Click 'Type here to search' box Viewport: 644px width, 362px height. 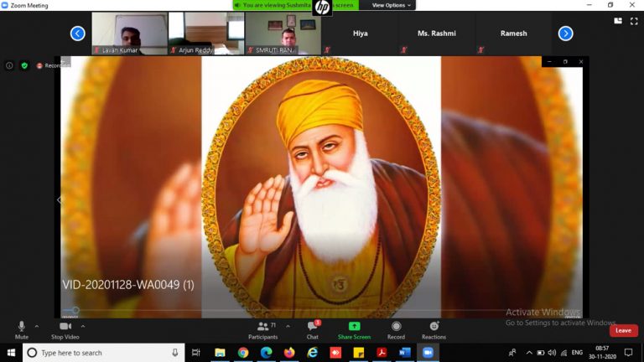pyautogui.click(x=103, y=353)
